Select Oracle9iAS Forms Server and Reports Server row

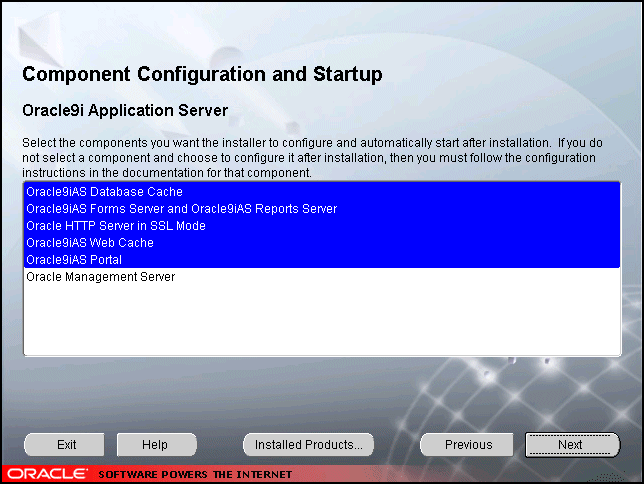(x=322, y=209)
